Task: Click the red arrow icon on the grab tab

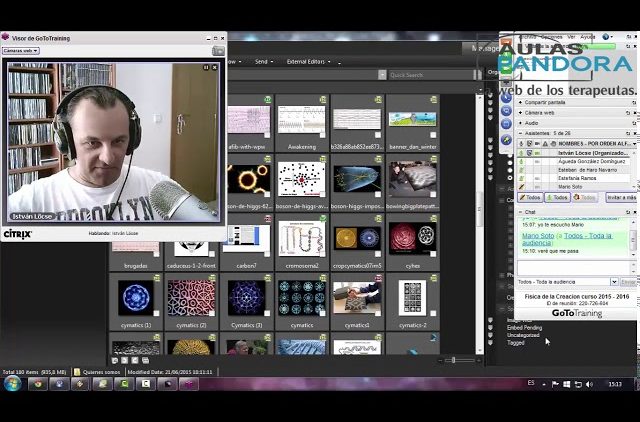Action: 506,42
